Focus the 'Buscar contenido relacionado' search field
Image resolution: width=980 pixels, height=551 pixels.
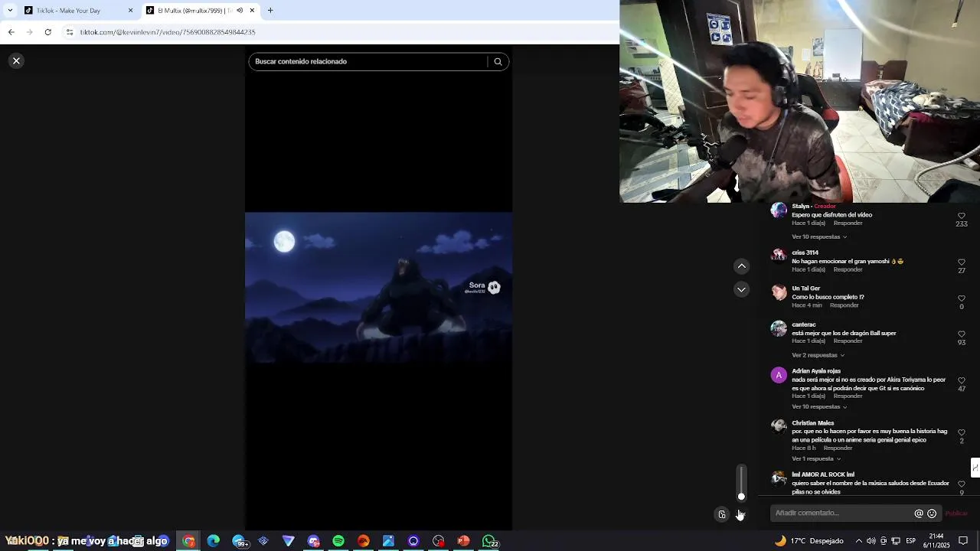[x=367, y=62]
